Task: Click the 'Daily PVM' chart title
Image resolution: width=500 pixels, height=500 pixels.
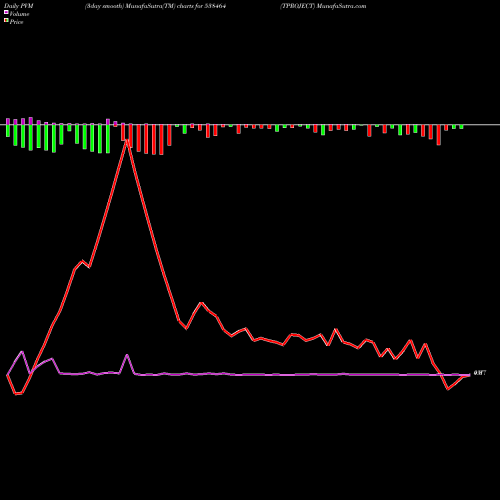Action: point(19,6)
